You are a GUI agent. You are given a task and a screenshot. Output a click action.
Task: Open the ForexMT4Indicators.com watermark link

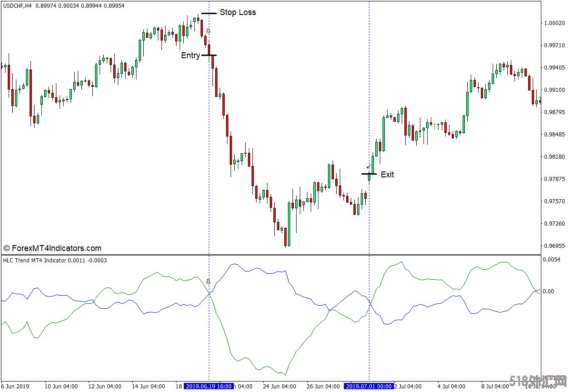52,248
